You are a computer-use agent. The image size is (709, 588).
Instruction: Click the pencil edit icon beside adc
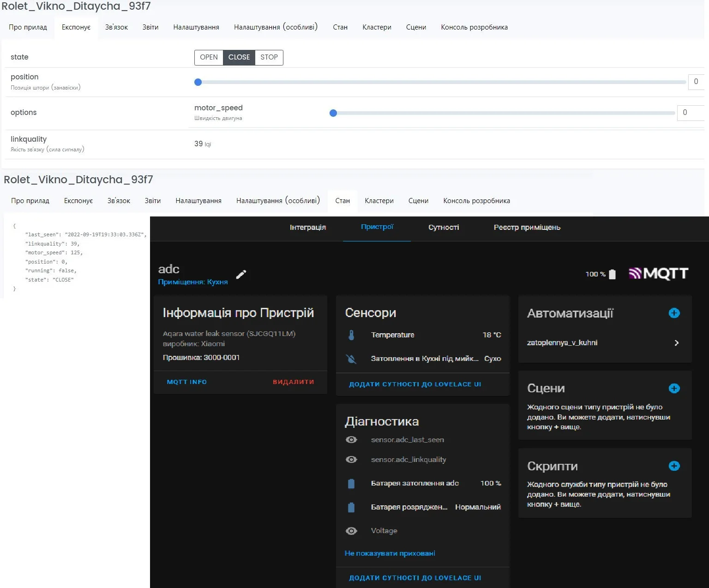coord(241,275)
